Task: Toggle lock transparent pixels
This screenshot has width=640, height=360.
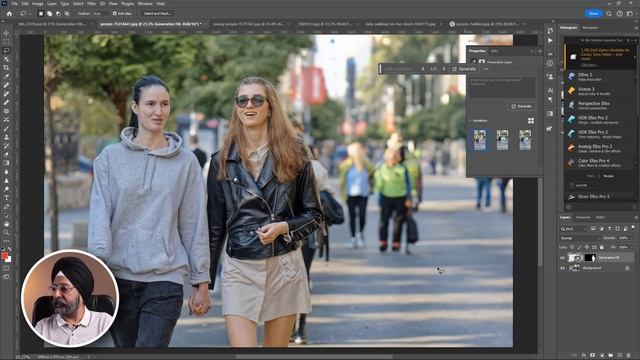Action: [572, 247]
